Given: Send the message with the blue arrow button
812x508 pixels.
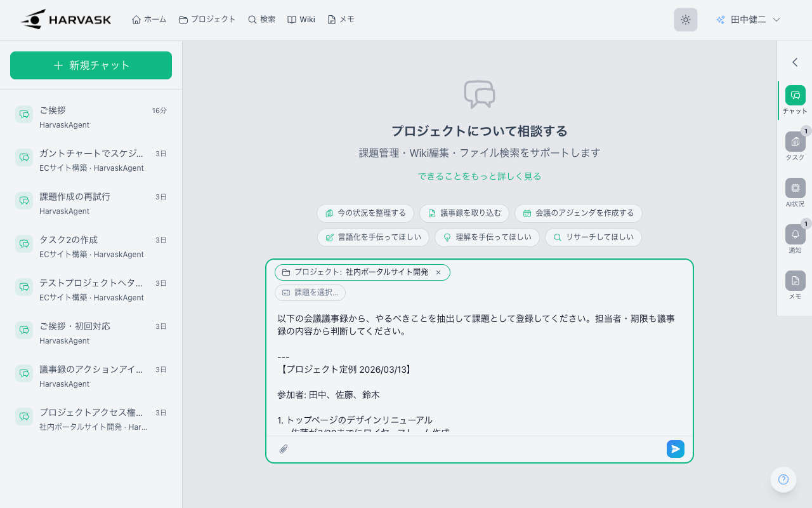Looking at the screenshot, I should click(x=675, y=449).
